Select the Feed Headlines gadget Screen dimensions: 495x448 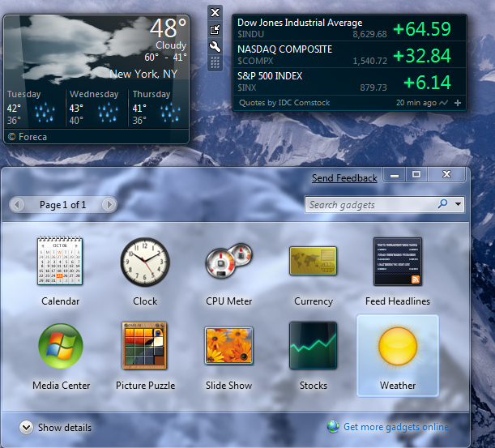(x=398, y=262)
